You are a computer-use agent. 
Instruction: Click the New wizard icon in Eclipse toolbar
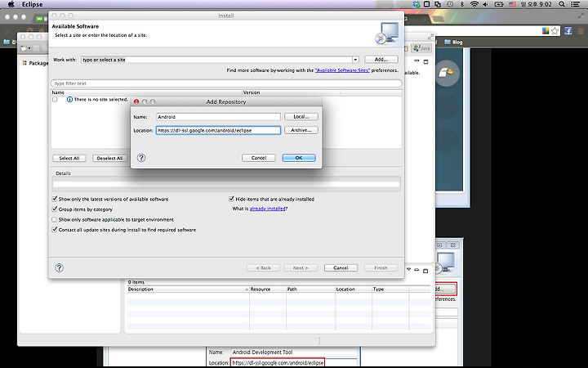point(24,48)
